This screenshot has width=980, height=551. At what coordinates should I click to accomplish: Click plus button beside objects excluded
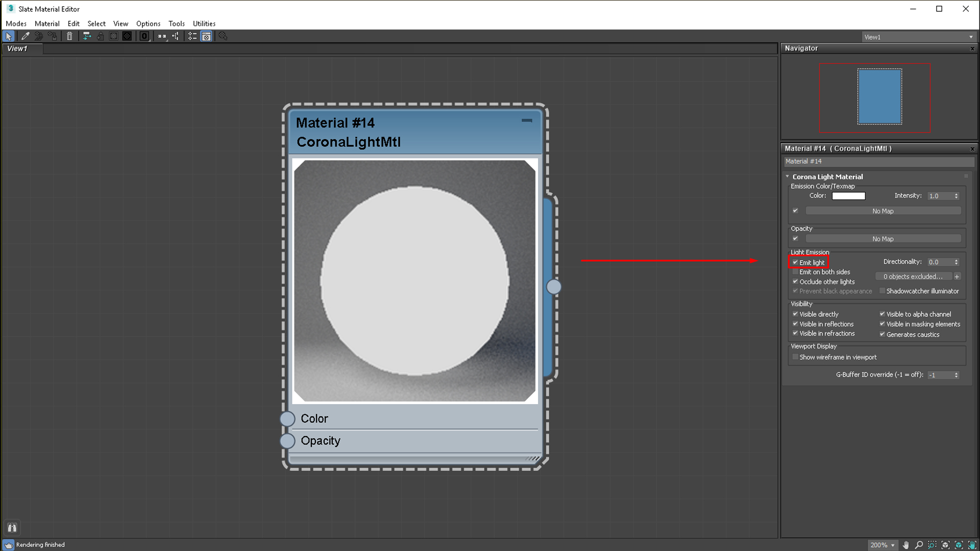pos(957,277)
